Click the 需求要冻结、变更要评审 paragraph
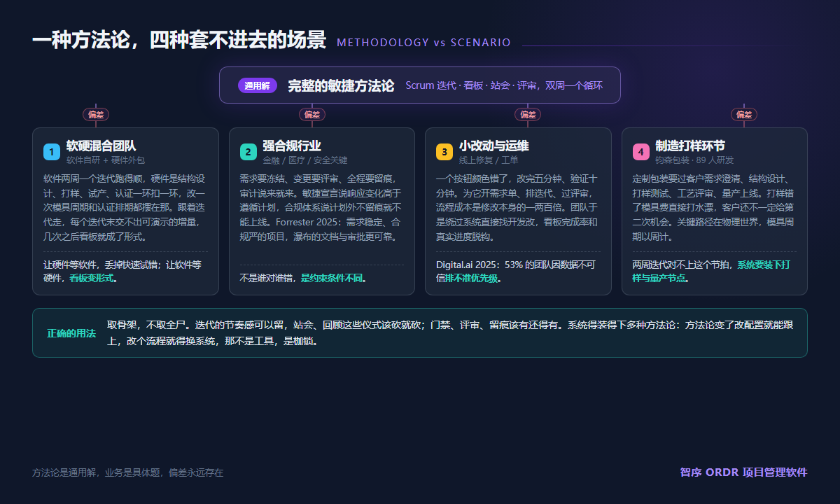 pos(321,207)
